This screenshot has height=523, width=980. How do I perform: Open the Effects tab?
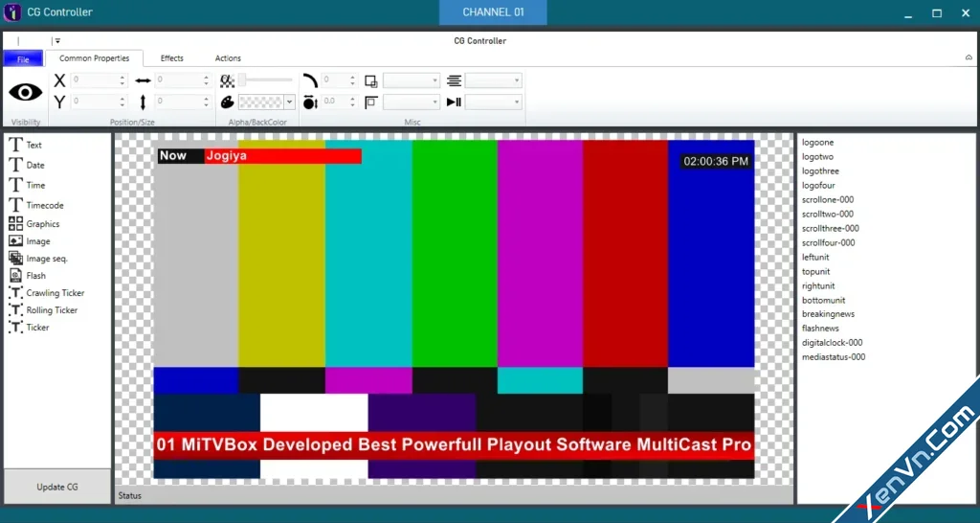[172, 58]
